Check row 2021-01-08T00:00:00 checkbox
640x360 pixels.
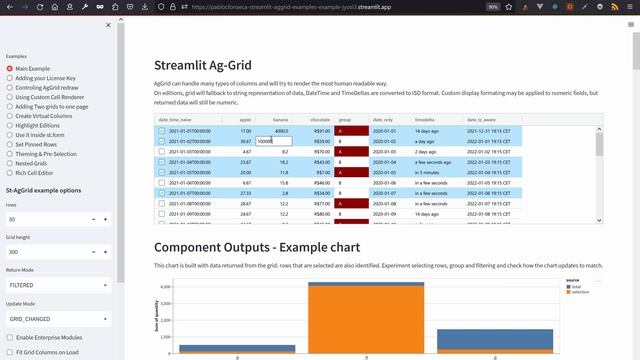[162, 204]
